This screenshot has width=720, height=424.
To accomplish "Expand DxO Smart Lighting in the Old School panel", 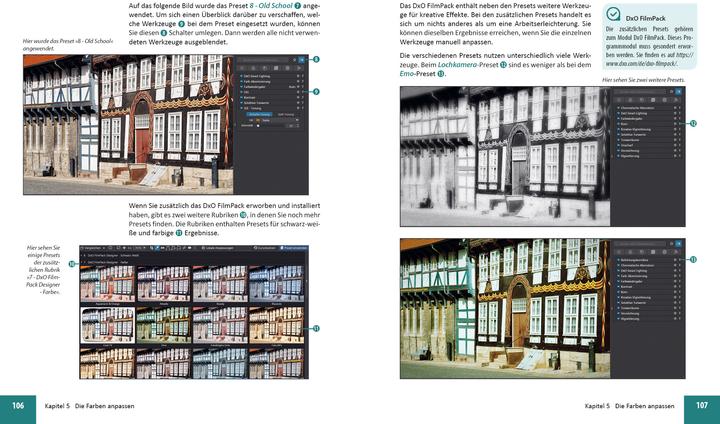I will coord(241,76).
